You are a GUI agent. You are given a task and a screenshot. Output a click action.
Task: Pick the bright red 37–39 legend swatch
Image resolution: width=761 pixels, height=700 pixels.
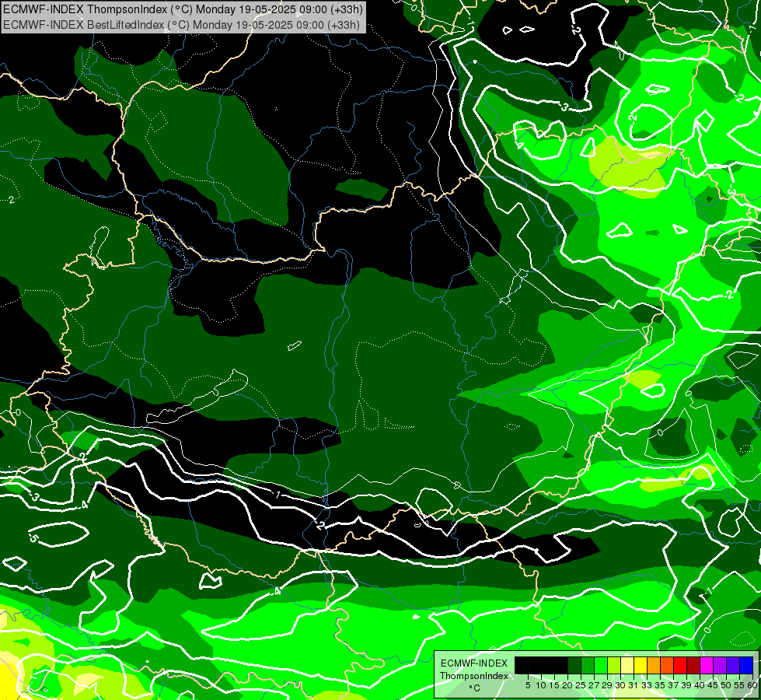pos(680,666)
